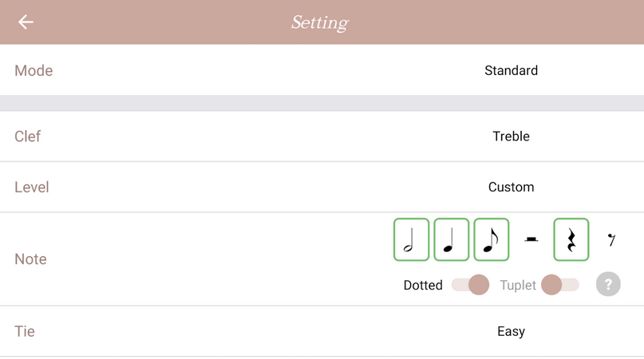The image size is (644, 359).
Task: Tap the back arrow icon
Action: coord(26,22)
